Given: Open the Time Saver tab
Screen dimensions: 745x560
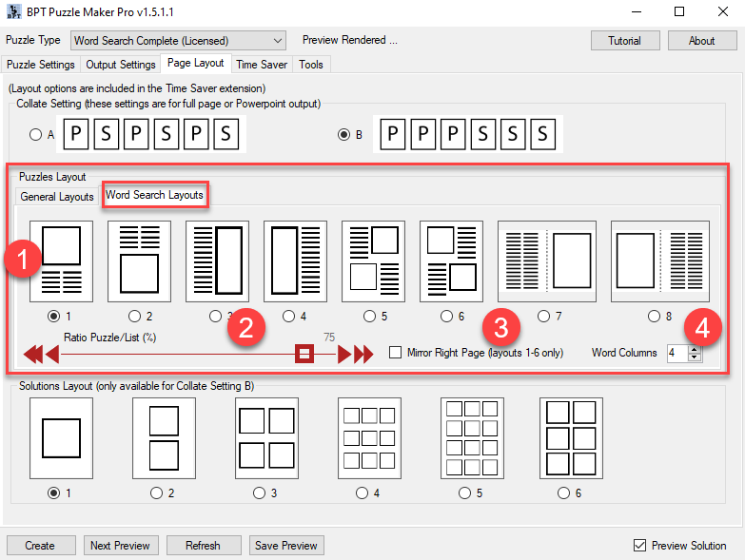Looking at the screenshot, I should [x=262, y=65].
